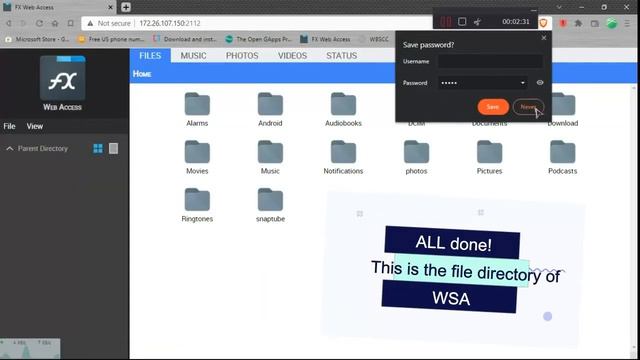Viewport: 640px width, 360px height.
Task: Switch to the PHOTOS tab
Action: tap(242, 56)
